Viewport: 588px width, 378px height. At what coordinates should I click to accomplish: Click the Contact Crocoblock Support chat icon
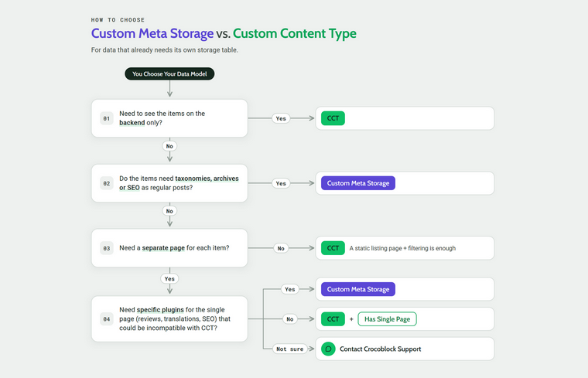click(x=328, y=349)
